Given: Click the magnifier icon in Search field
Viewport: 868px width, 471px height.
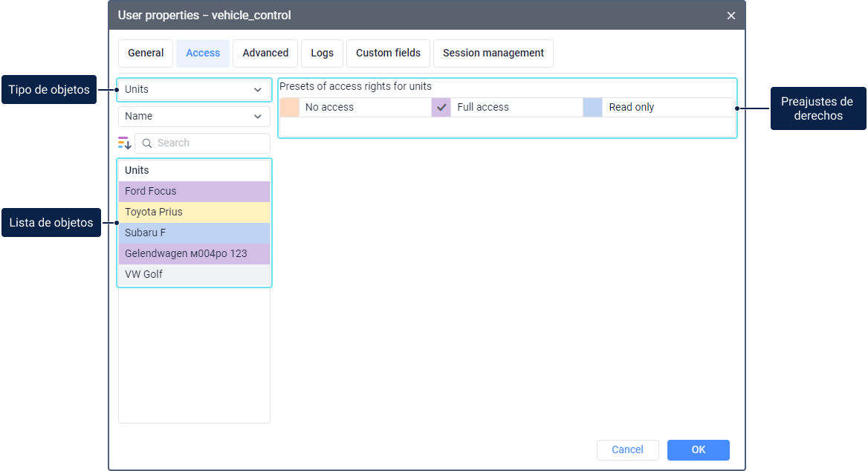Looking at the screenshot, I should click(147, 143).
